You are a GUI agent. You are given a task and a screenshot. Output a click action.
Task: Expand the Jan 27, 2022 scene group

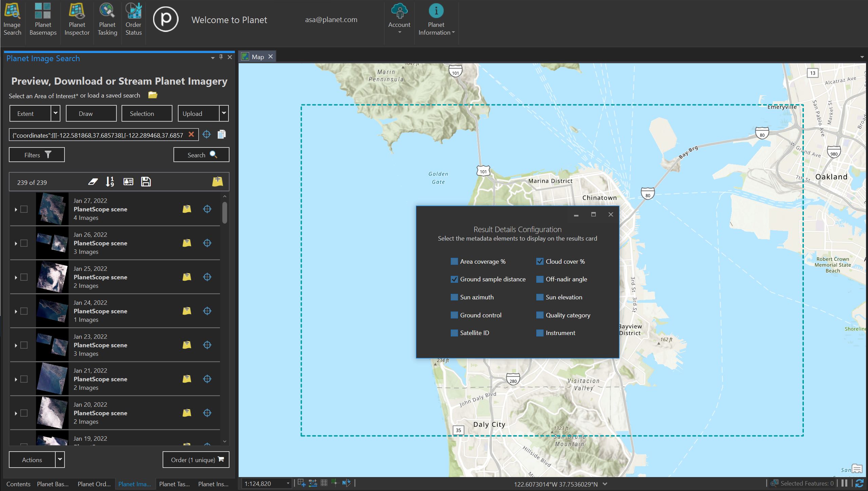(16, 209)
